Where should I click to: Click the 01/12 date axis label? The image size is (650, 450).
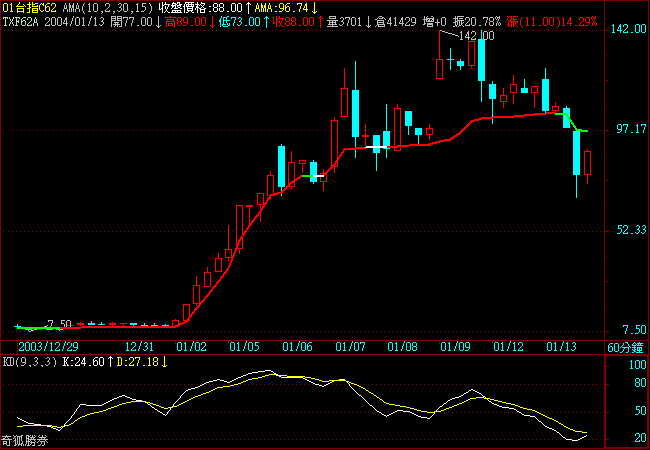tap(508, 346)
